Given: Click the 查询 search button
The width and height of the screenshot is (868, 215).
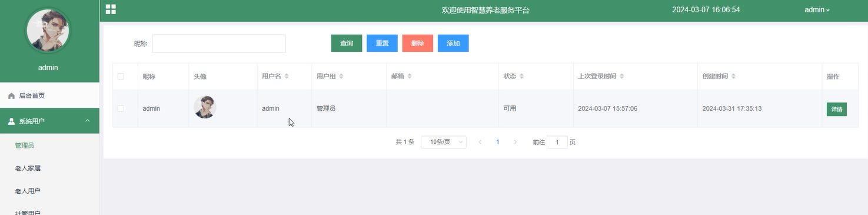Looking at the screenshot, I should click(347, 44).
